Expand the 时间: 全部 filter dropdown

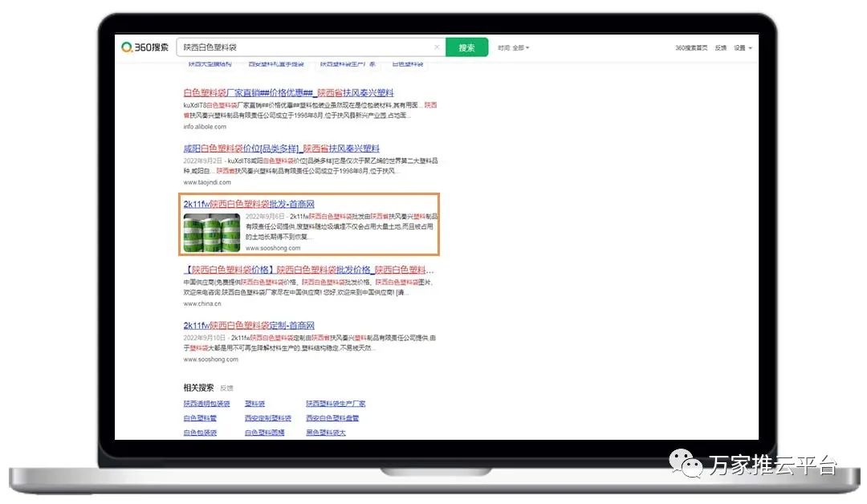[x=513, y=47]
